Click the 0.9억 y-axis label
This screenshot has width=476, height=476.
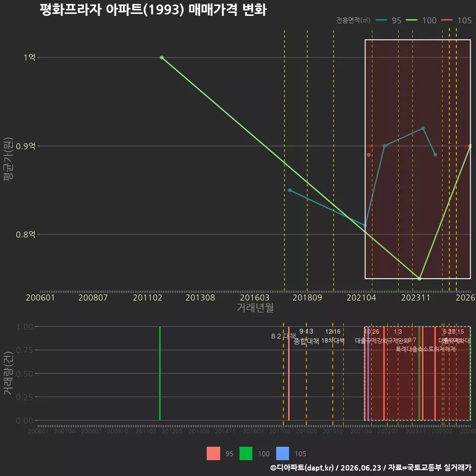pos(26,146)
